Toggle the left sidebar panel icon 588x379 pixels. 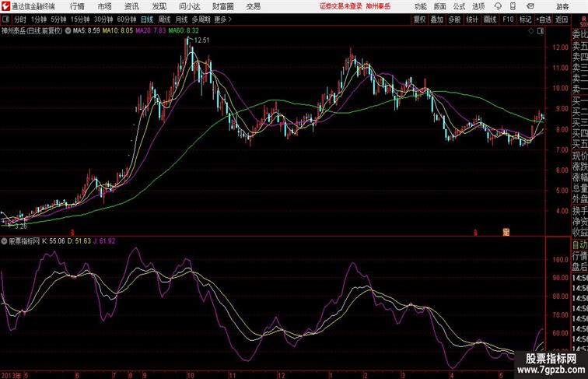[5, 19]
